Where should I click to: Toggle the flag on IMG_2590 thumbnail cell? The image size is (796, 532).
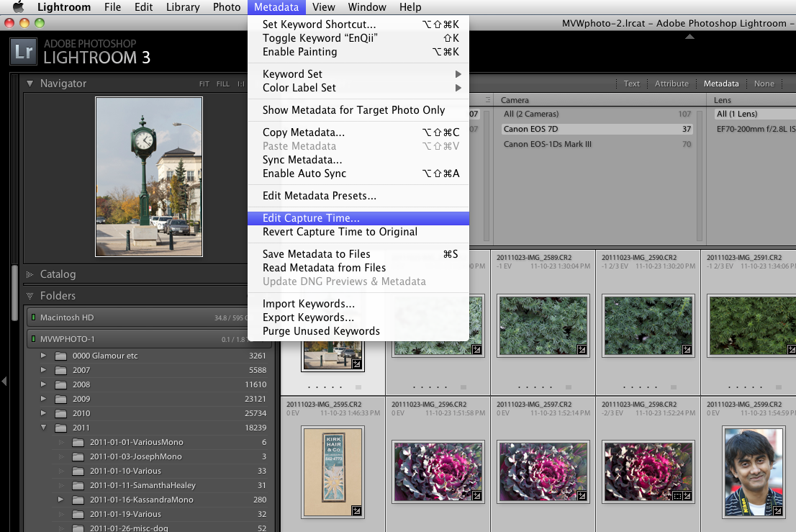673,387
